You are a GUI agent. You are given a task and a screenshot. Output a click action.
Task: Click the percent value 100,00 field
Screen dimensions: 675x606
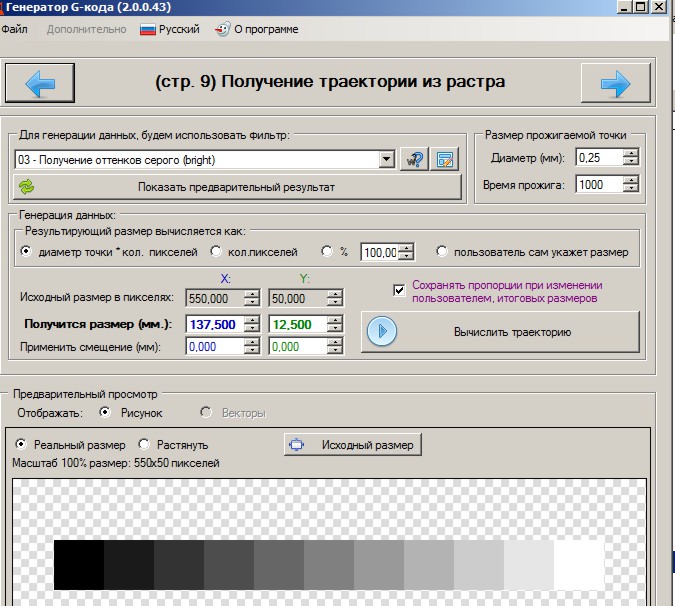[x=380, y=252]
